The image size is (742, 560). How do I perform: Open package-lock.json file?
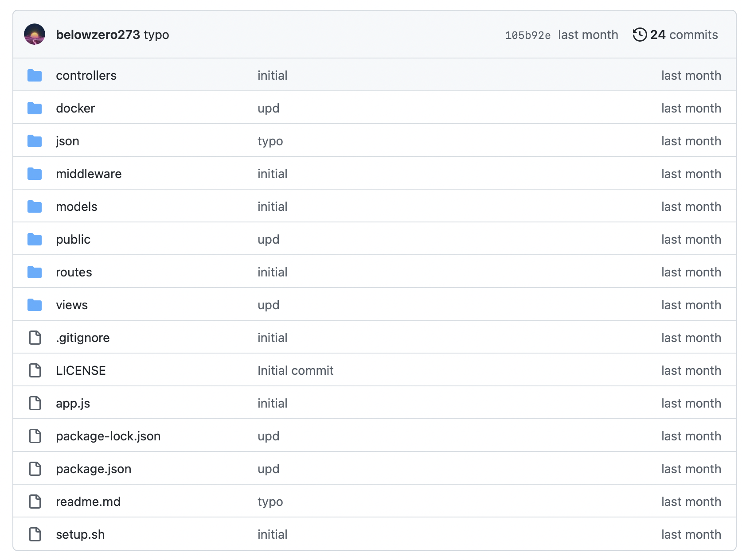click(108, 436)
